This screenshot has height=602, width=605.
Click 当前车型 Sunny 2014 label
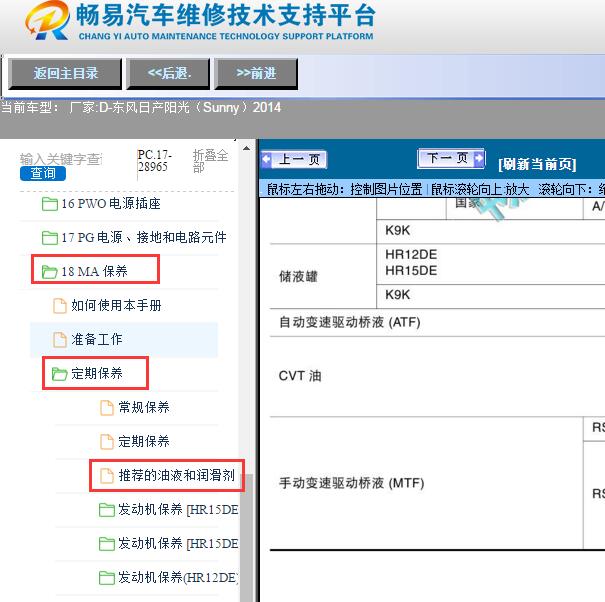coord(141,107)
